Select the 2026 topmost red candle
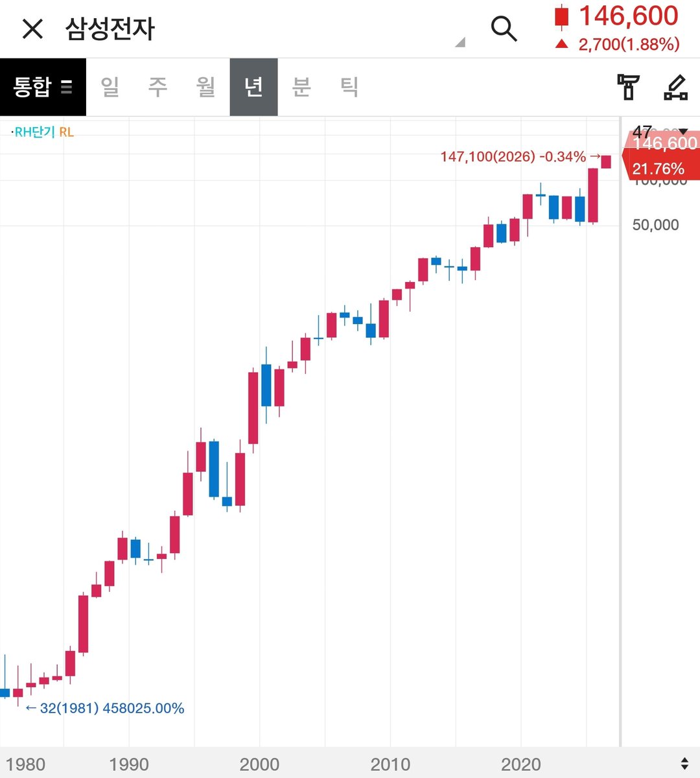 (x=606, y=161)
